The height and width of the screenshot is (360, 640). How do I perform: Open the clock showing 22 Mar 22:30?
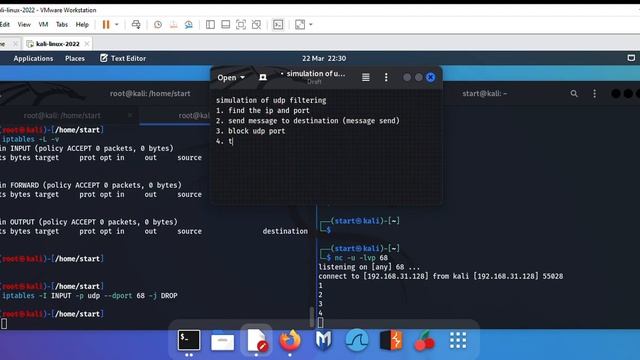324,58
